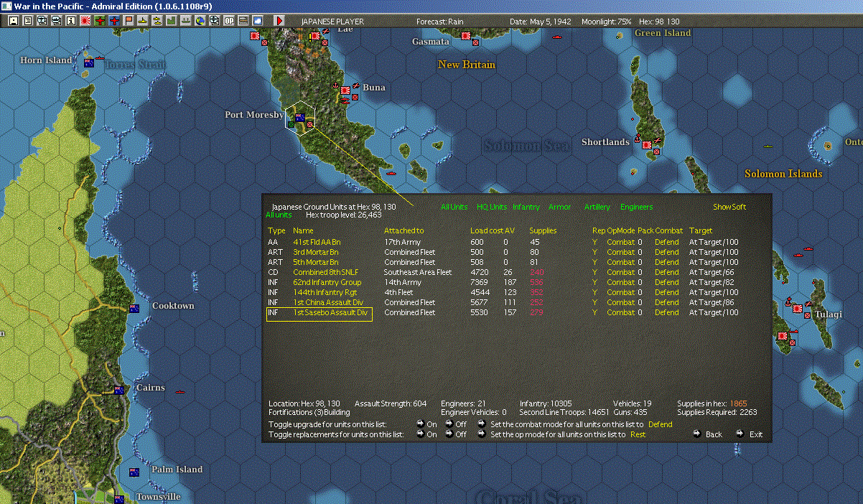Viewport: 863px width, 504px height.
Task: Select the Australian flag at Horn Island
Action: [x=89, y=62]
